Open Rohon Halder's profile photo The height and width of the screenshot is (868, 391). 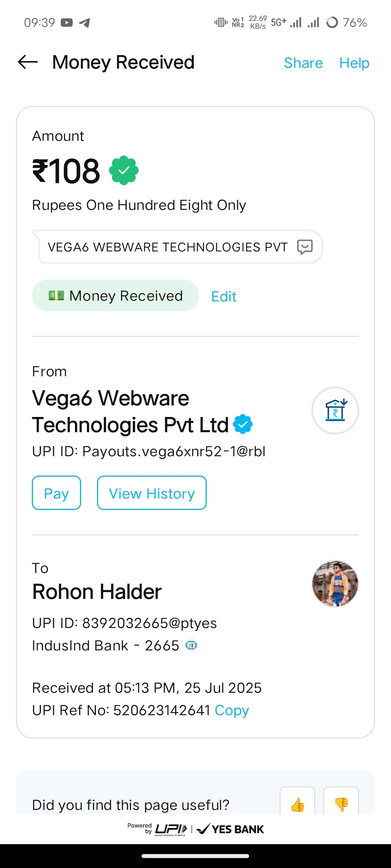click(335, 583)
